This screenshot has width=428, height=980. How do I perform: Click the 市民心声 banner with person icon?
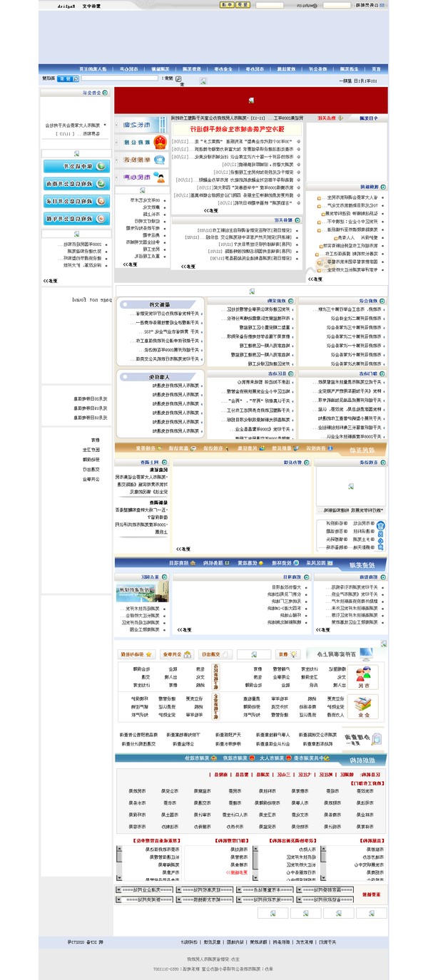(x=141, y=177)
